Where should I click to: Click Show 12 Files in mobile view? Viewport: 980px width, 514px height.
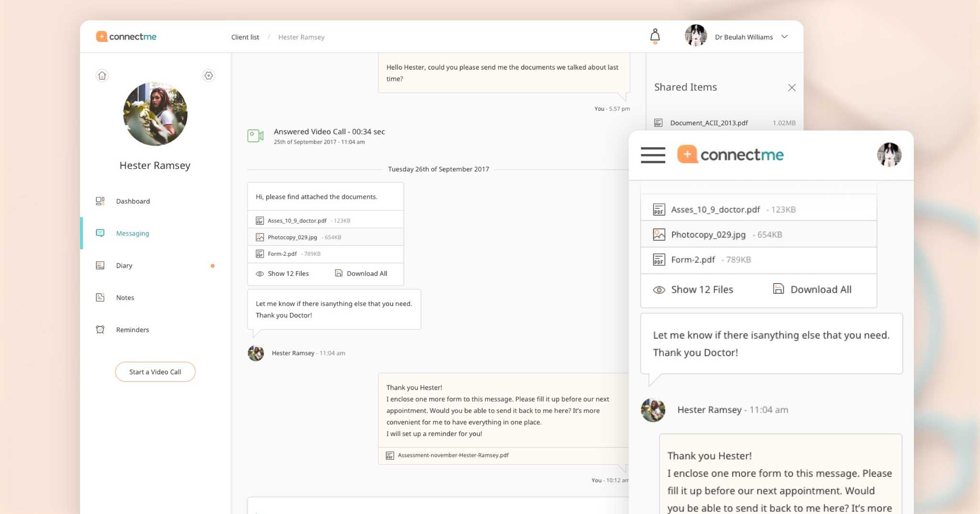702,289
